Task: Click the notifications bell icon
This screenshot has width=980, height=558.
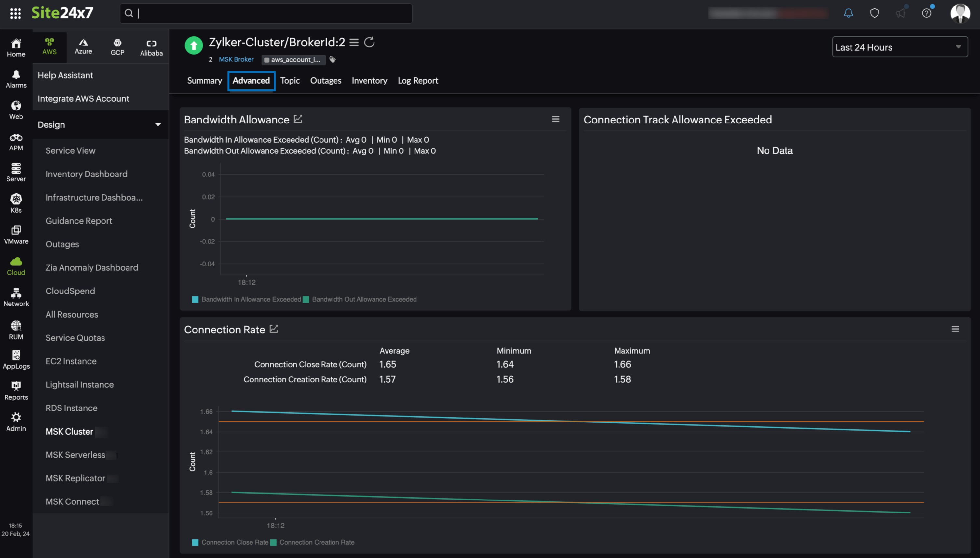Action: (x=848, y=13)
